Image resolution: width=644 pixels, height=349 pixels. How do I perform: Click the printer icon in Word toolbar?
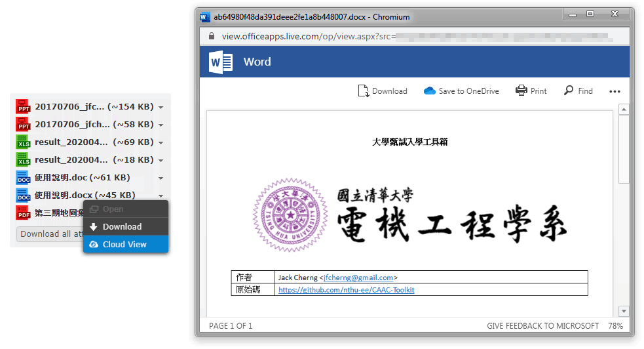click(521, 91)
